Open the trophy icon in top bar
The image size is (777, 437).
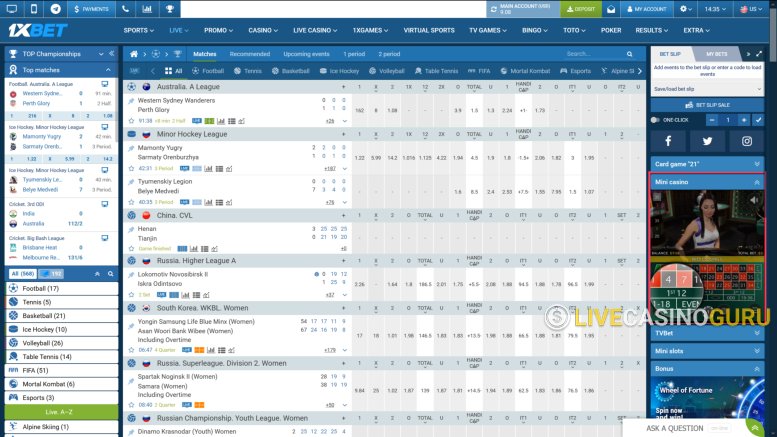point(169,9)
